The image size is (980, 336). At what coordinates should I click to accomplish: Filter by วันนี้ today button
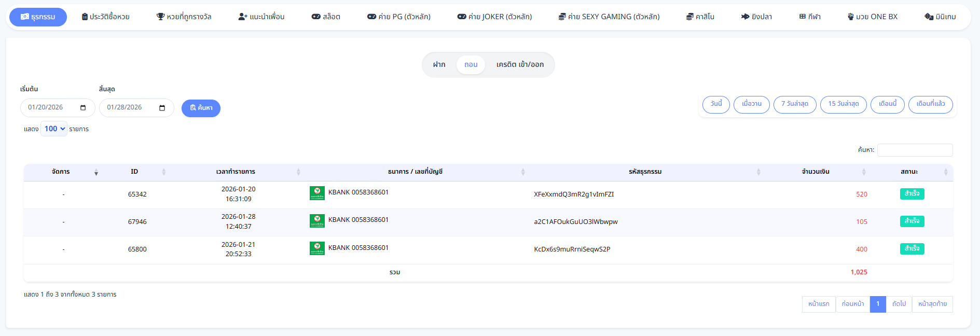pos(716,104)
